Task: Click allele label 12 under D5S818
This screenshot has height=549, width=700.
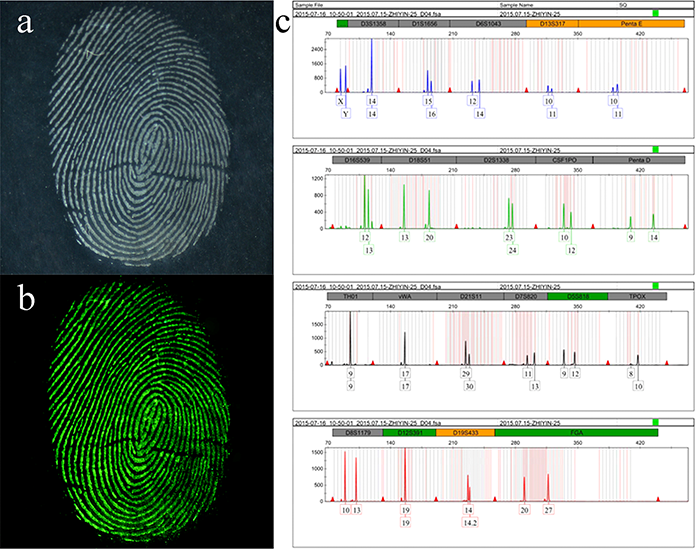Action: pos(575,374)
